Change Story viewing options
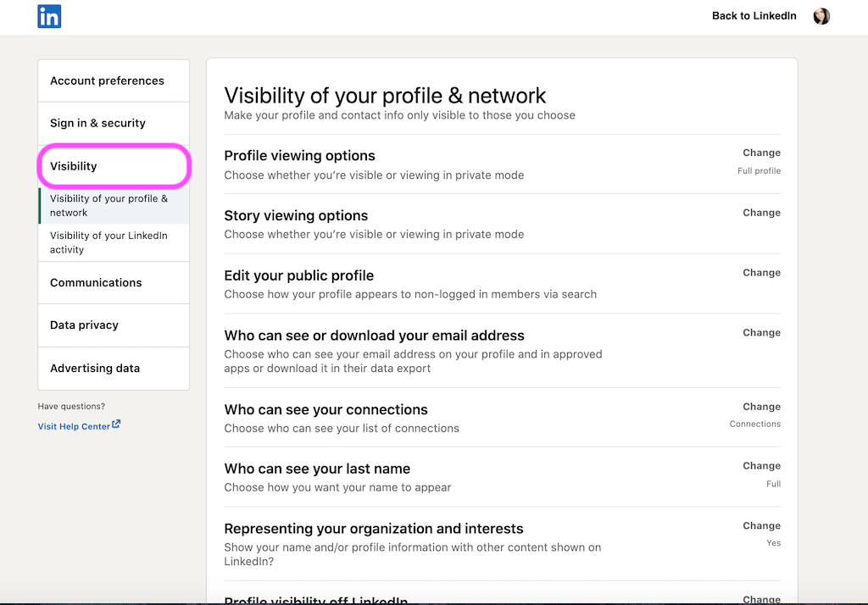This screenshot has height=605, width=868. [x=761, y=213]
